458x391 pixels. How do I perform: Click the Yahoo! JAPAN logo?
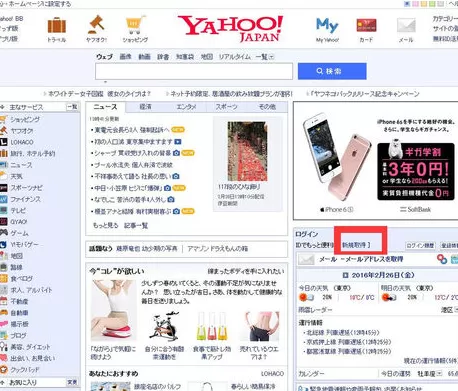pos(231,29)
